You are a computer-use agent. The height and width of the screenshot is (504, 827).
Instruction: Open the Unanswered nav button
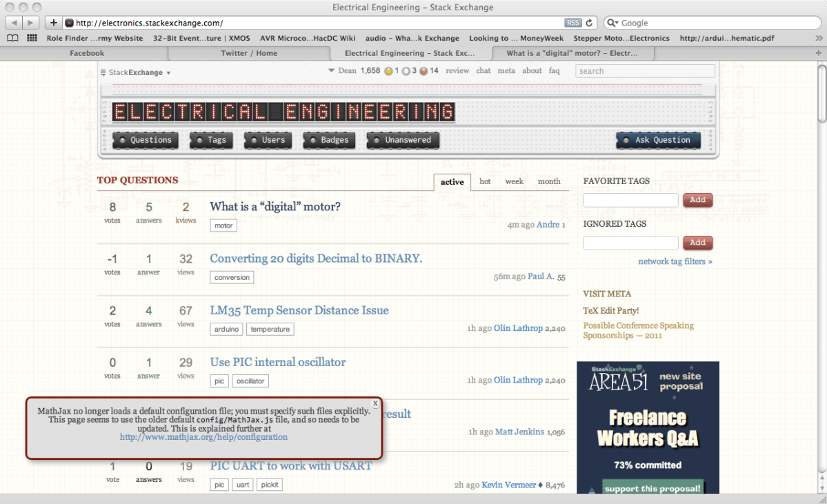403,140
